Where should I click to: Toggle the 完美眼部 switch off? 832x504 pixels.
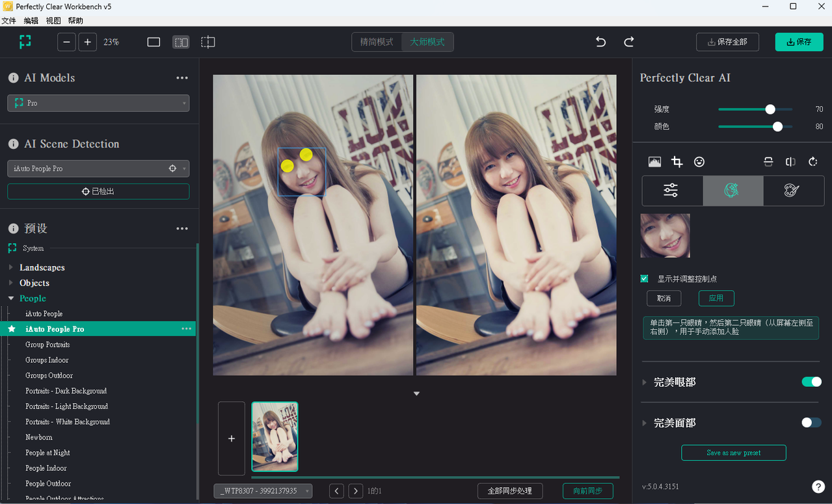[x=811, y=382]
